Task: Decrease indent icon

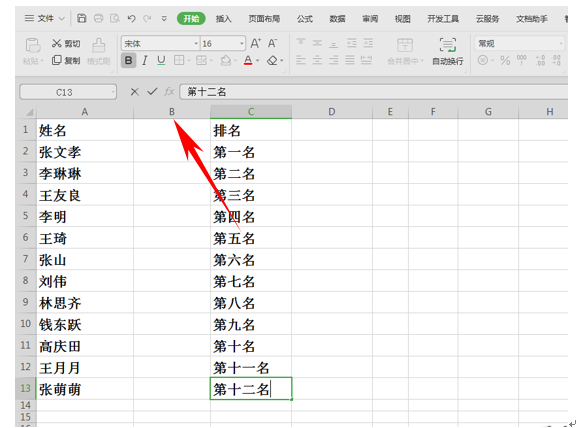Action: click(x=352, y=43)
